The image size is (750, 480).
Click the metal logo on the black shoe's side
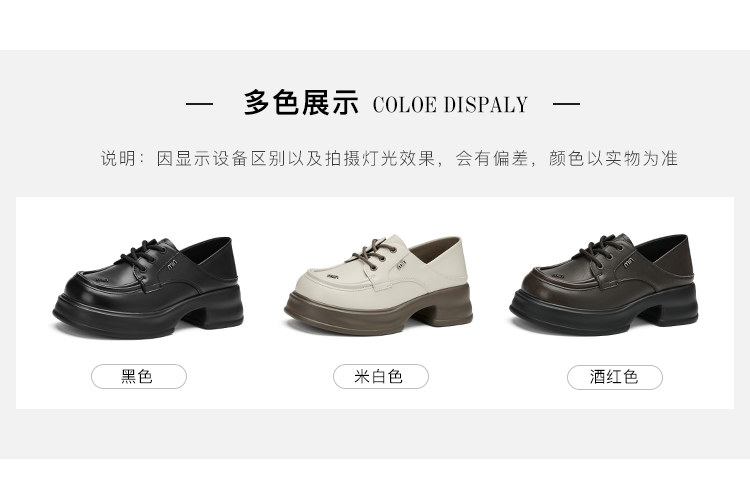click(172, 264)
